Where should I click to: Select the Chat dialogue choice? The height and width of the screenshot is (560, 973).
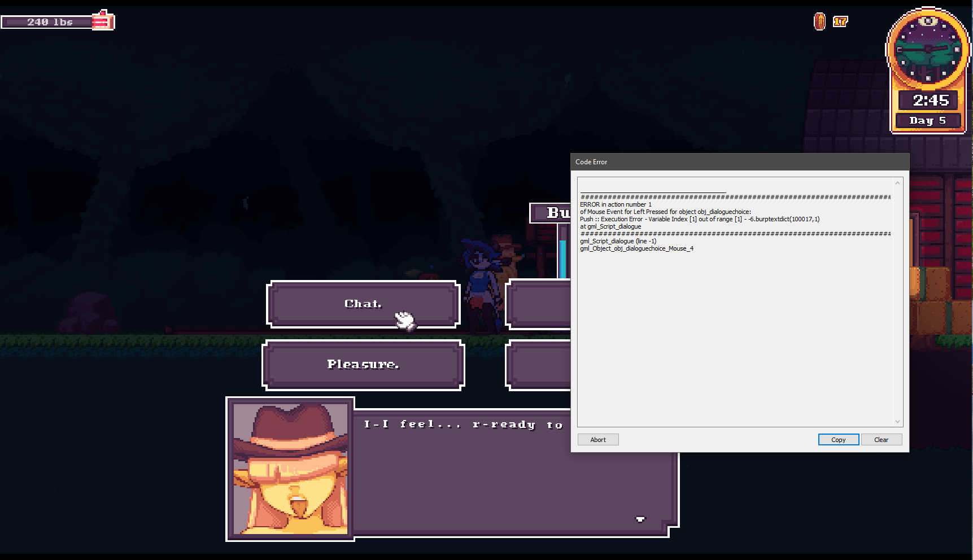(363, 304)
